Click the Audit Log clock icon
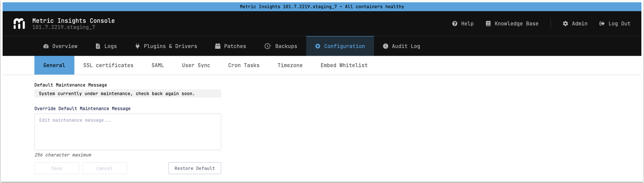The image size is (644, 183). click(x=385, y=46)
